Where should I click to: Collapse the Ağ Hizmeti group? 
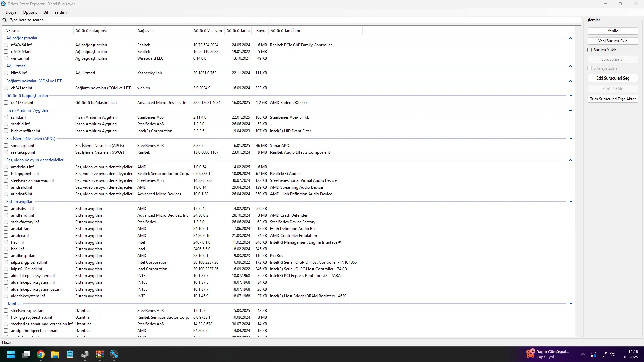(x=571, y=66)
